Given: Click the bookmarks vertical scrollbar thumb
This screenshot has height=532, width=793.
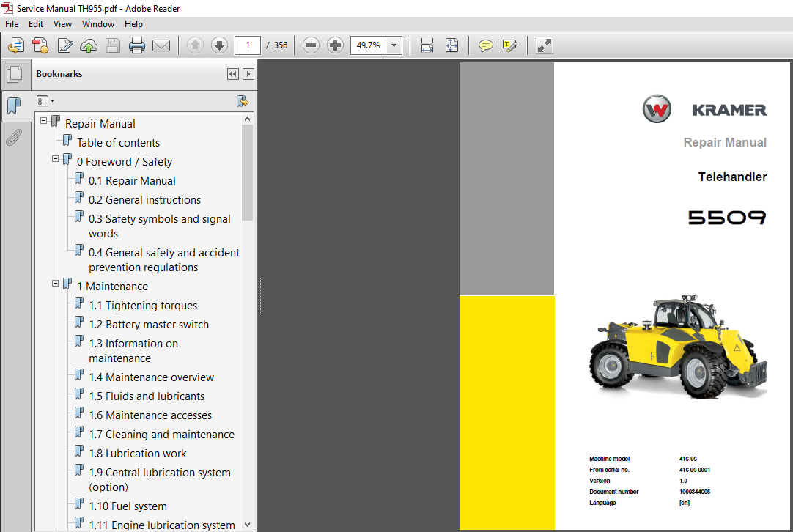Looking at the screenshot, I should coord(247,172).
